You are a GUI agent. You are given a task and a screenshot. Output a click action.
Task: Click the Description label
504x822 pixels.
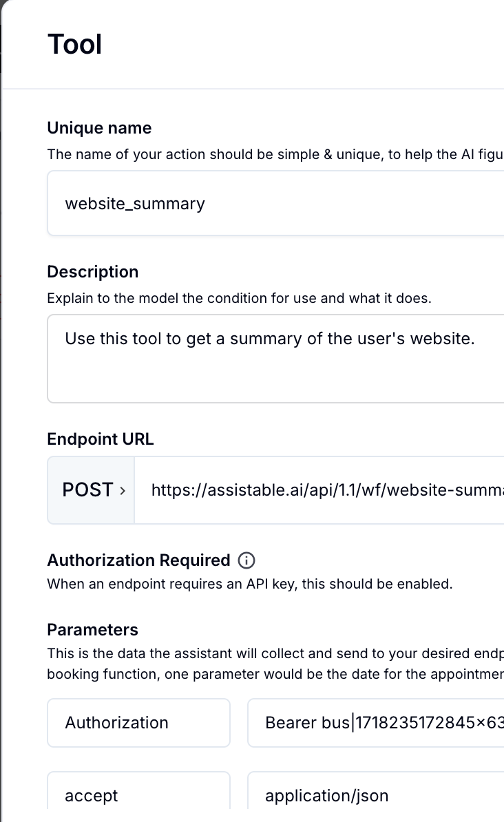click(x=92, y=271)
